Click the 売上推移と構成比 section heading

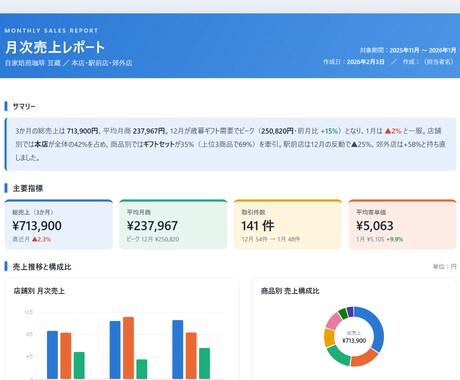42,267
